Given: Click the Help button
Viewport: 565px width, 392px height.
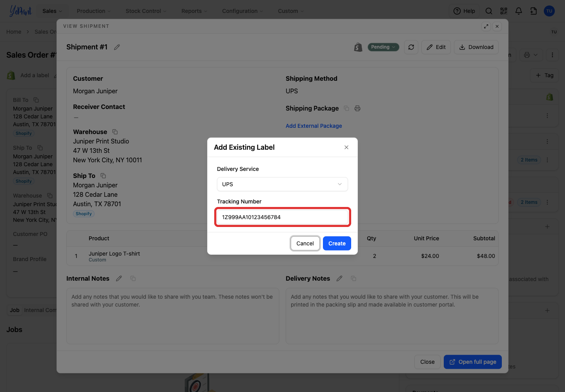Looking at the screenshot, I should coord(464,11).
